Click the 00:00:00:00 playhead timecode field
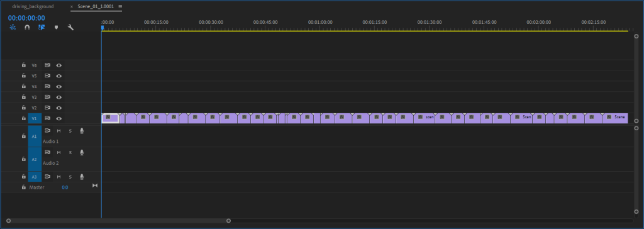Viewport: 644px width, 229px height. pyautogui.click(x=26, y=18)
